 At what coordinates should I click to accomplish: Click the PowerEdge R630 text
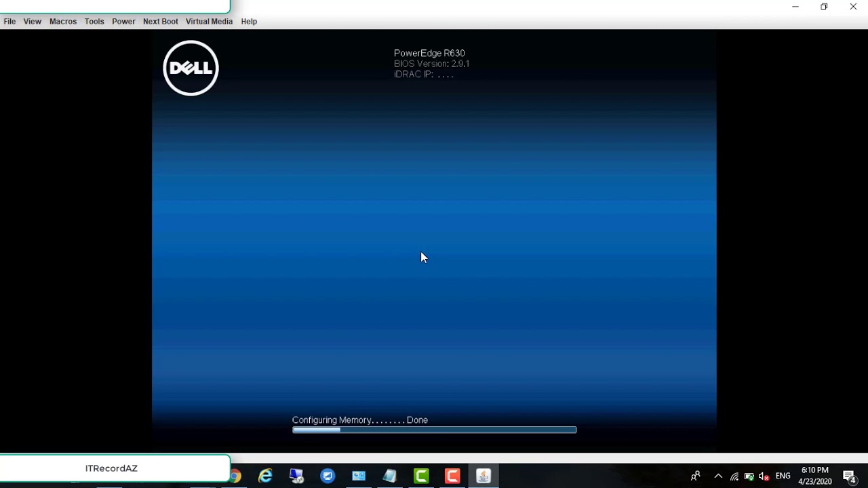point(429,53)
